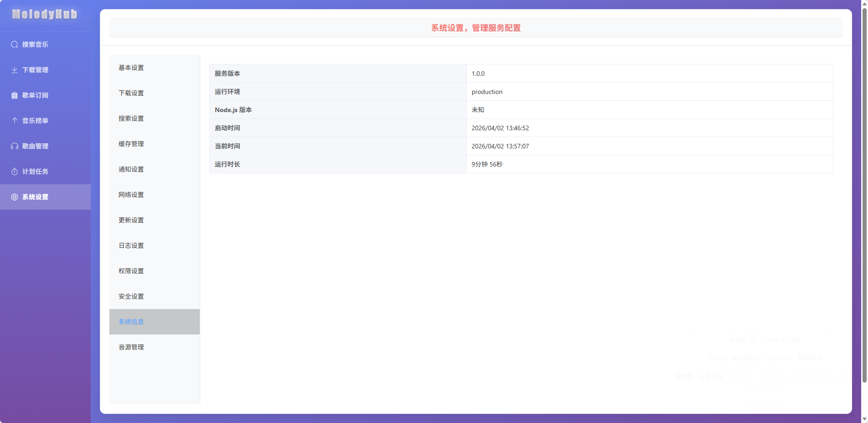Switch to the 音源管理 tab

pyautogui.click(x=154, y=347)
